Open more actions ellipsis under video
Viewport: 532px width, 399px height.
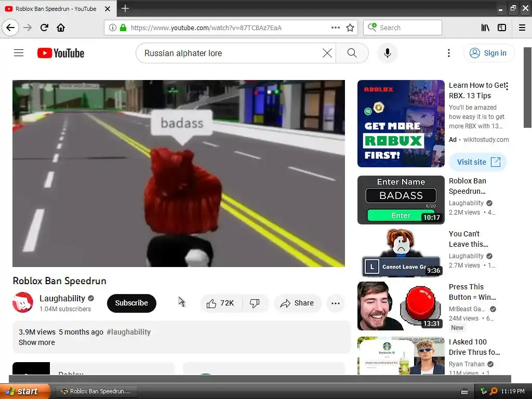point(335,303)
